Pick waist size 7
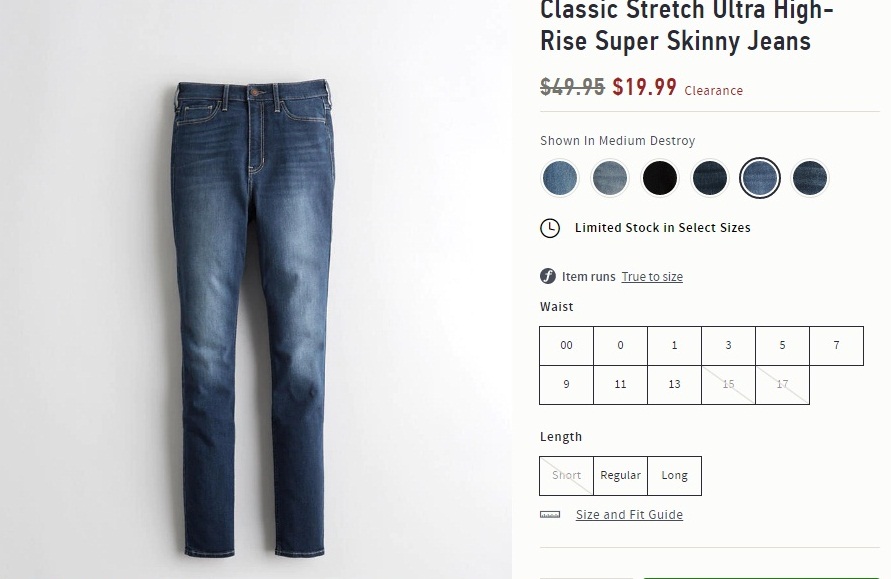Image resolution: width=891 pixels, height=579 pixels. (837, 346)
